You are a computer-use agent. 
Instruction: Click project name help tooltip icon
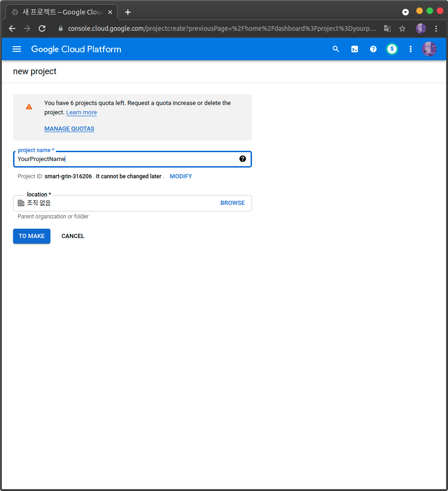coord(242,159)
